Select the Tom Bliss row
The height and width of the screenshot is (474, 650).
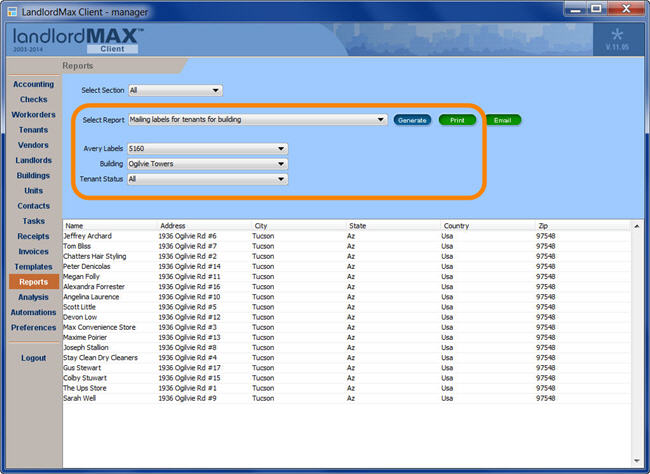(x=347, y=246)
